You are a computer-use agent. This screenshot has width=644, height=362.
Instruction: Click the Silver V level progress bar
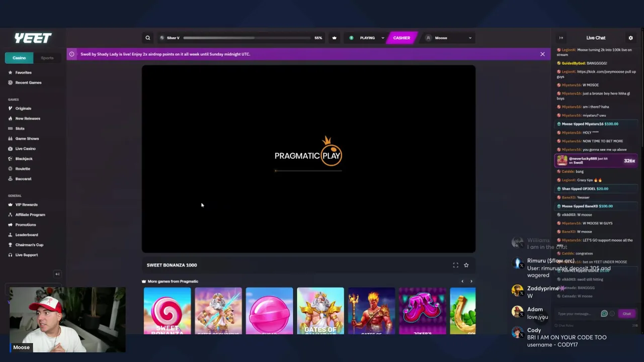coord(247,38)
